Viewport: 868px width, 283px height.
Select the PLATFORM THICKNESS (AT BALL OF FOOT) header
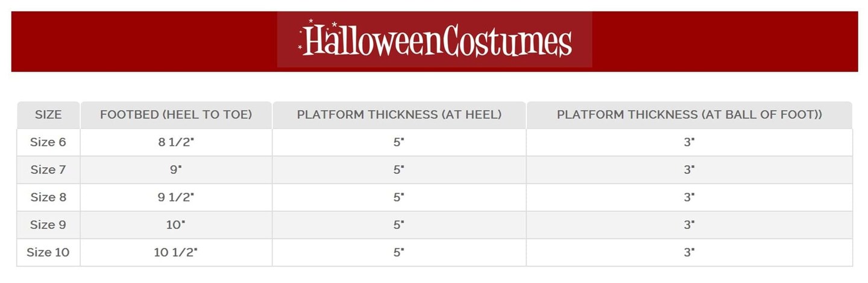point(689,114)
